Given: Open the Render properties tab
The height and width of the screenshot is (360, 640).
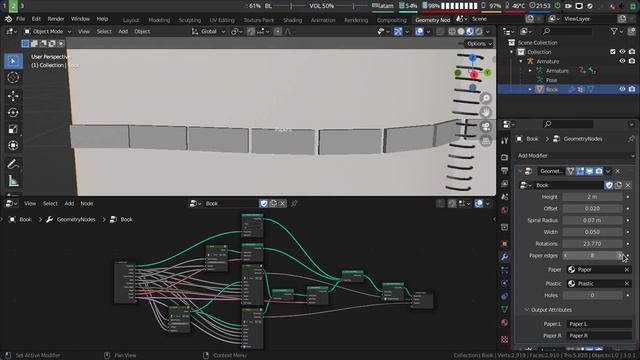Looking at the screenshot, I should 504,157.
